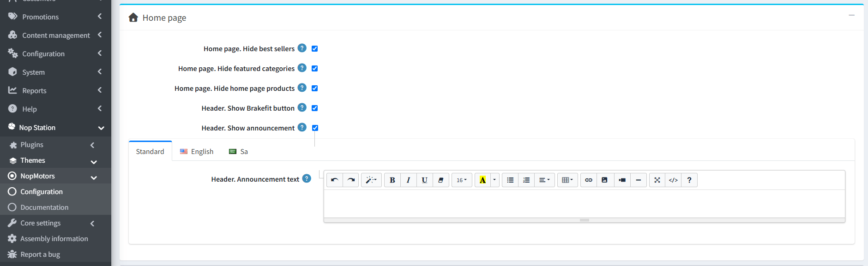This screenshot has height=266, width=868.
Task: Insert an ordered numbered list
Action: (x=526, y=180)
